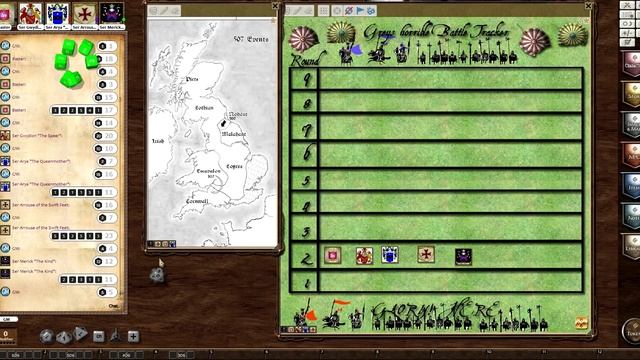The width and height of the screenshot is (640, 360).
Task: Click the Cornwall label on the map
Action: tap(197, 201)
